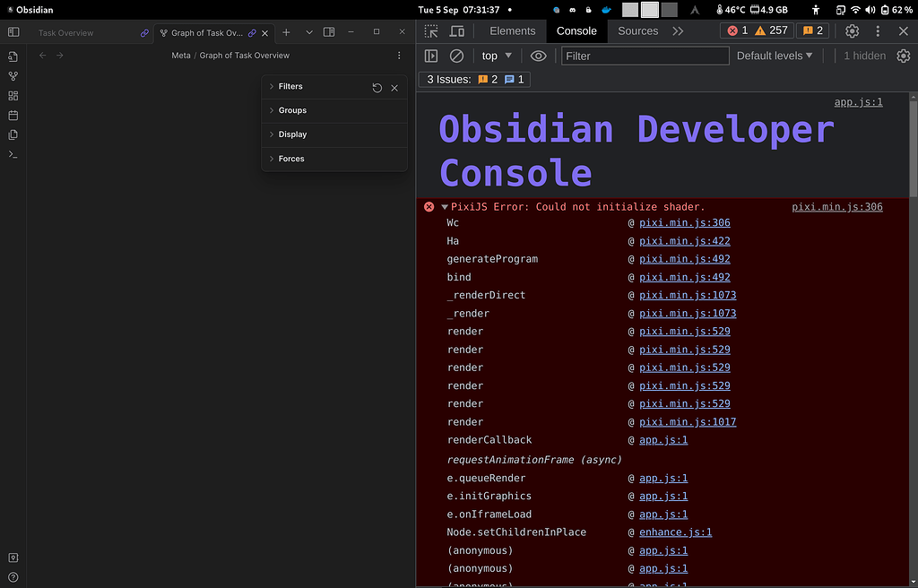Expand the Forces section in graph settings
Viewport: 918px width, 588px height.
pyautogui.click(x=290, y=159)
